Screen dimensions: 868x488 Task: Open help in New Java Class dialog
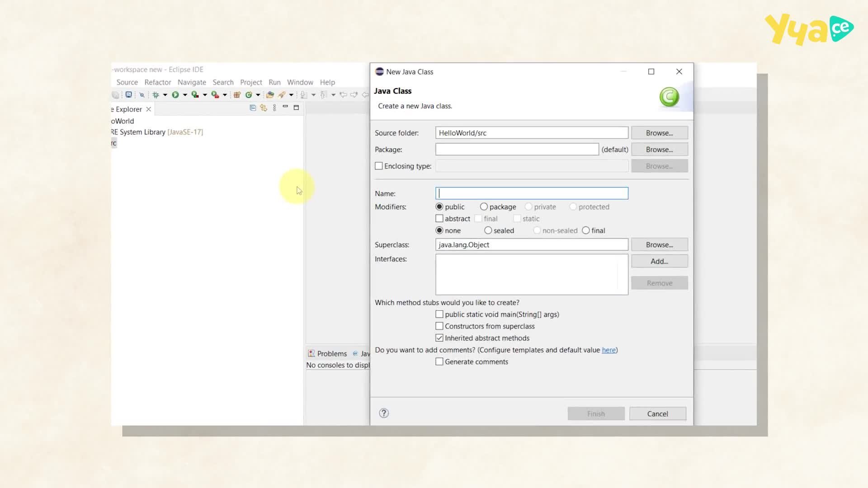(384, 413)
